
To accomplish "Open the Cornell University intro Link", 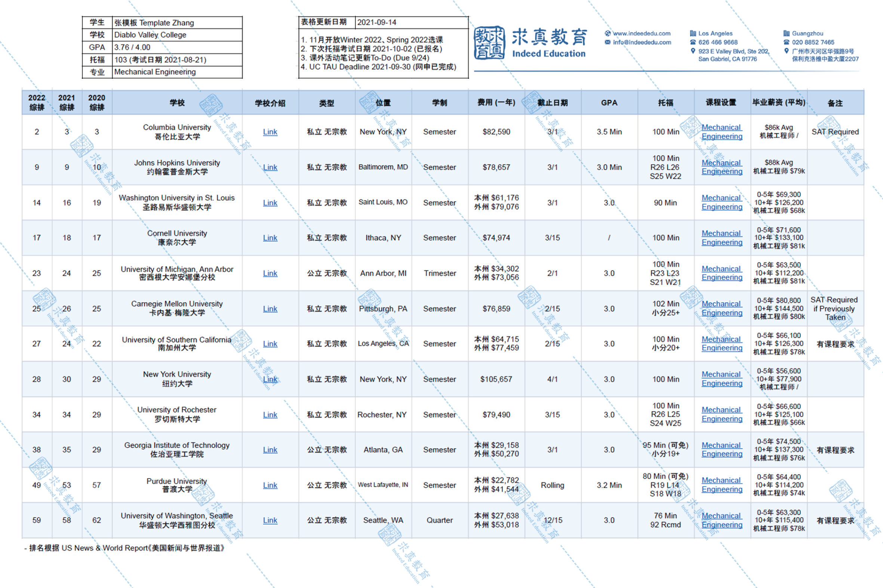I will coord(270,238).
